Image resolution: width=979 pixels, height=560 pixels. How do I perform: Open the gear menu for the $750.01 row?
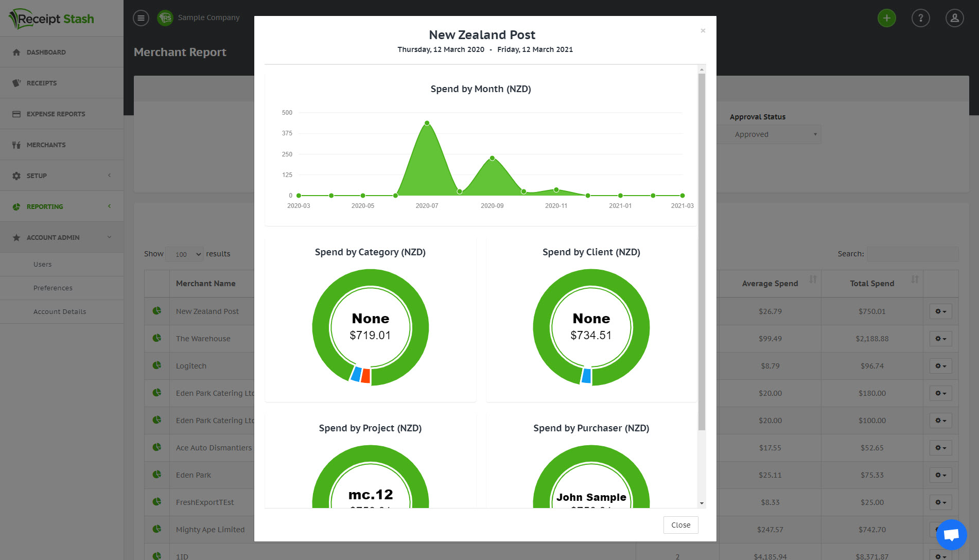tap(940, 311)
